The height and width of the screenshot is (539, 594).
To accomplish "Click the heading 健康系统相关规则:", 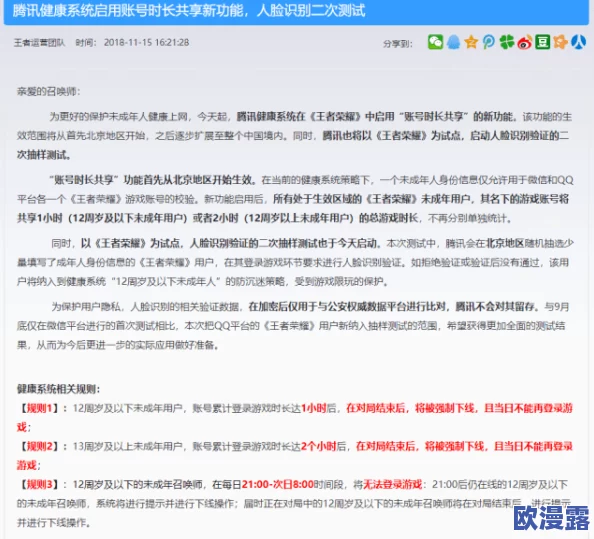I will point(58,389).
